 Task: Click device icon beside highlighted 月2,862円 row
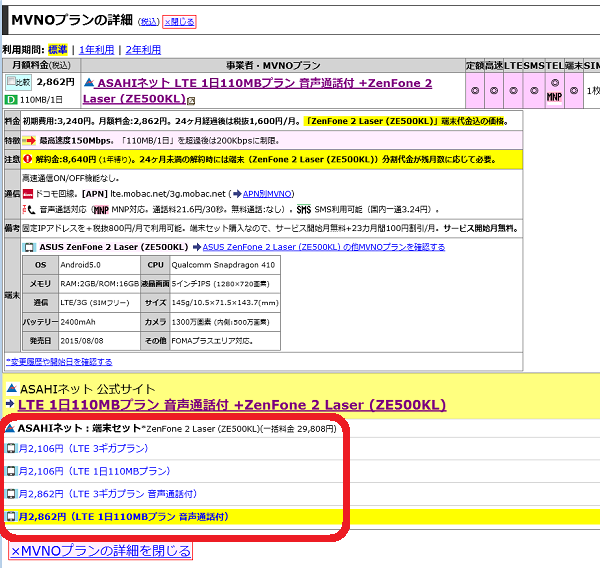[11, 517]
